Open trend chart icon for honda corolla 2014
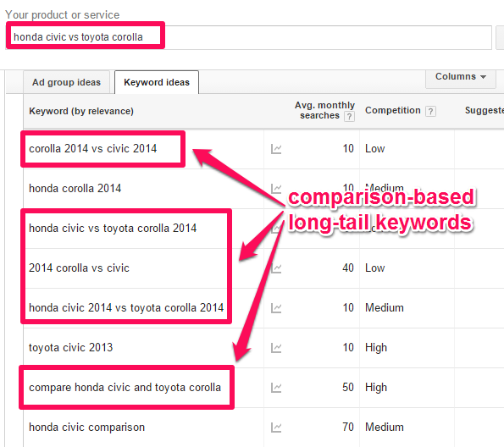The image size is (504, 447). (276, 188)
